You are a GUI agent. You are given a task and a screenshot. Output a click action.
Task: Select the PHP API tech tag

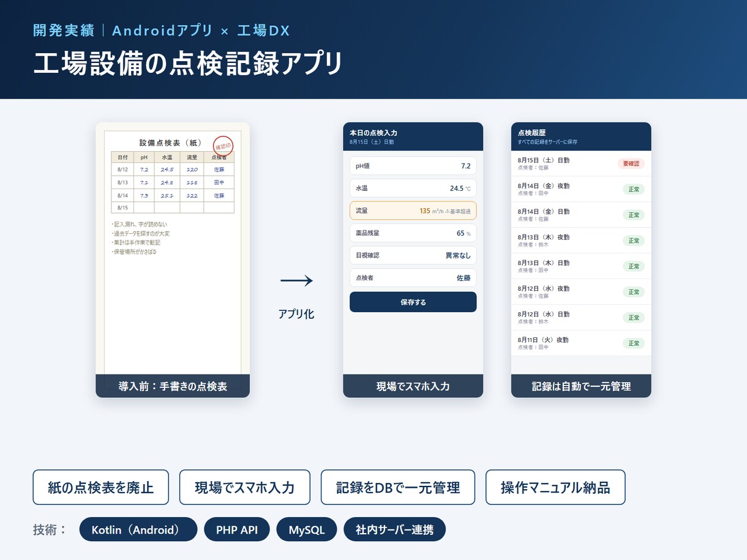click(x=237, y=529)
